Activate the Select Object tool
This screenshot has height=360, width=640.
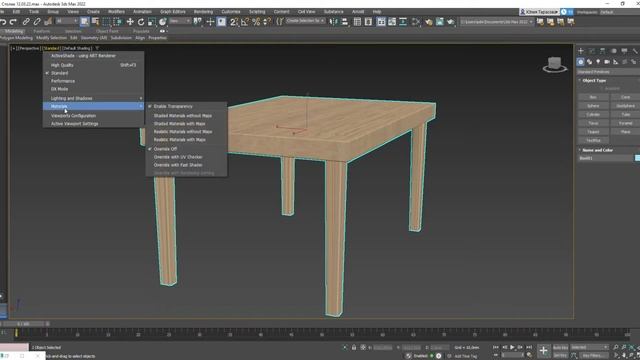84,22
